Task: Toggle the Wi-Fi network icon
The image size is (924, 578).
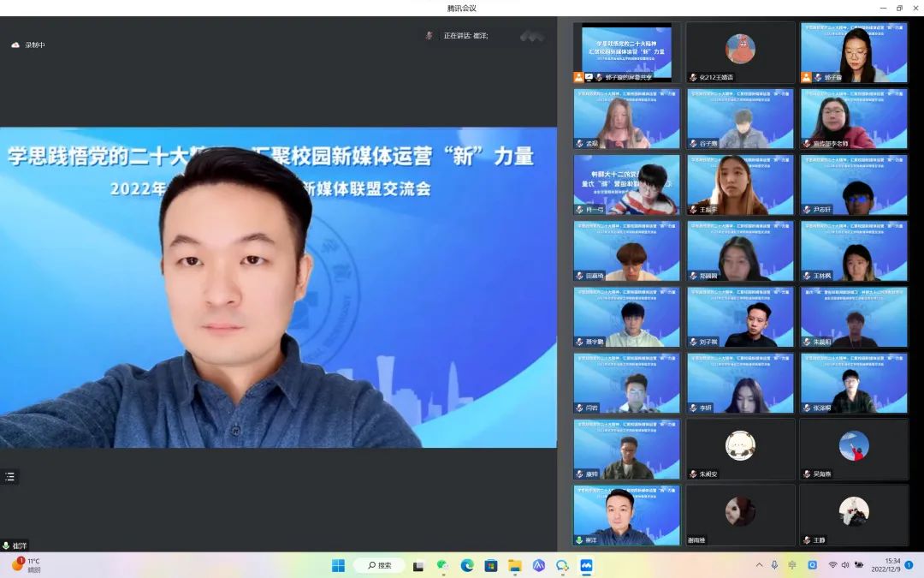Action: 832,565
